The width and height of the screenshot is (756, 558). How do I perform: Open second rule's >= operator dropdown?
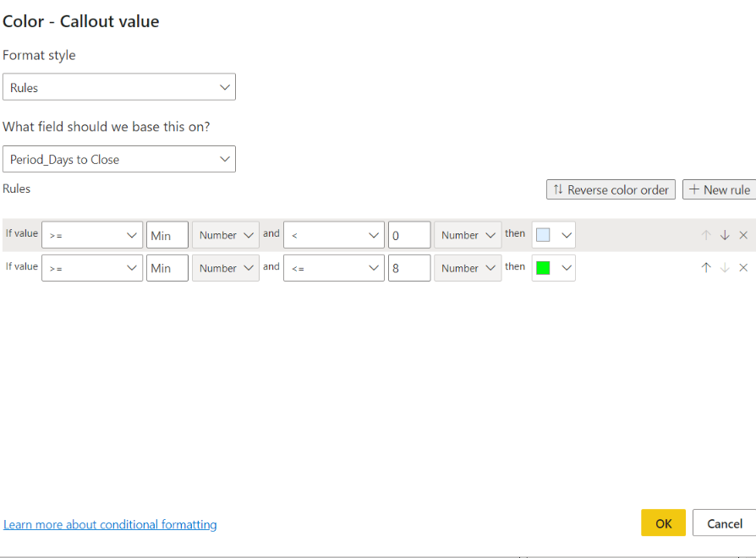[x=92, y=268]
